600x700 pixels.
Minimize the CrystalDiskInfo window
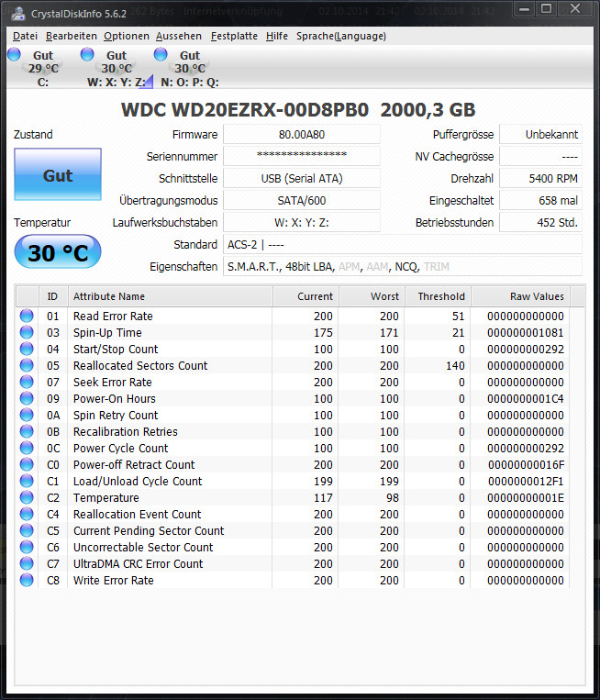tap(525, 9)
